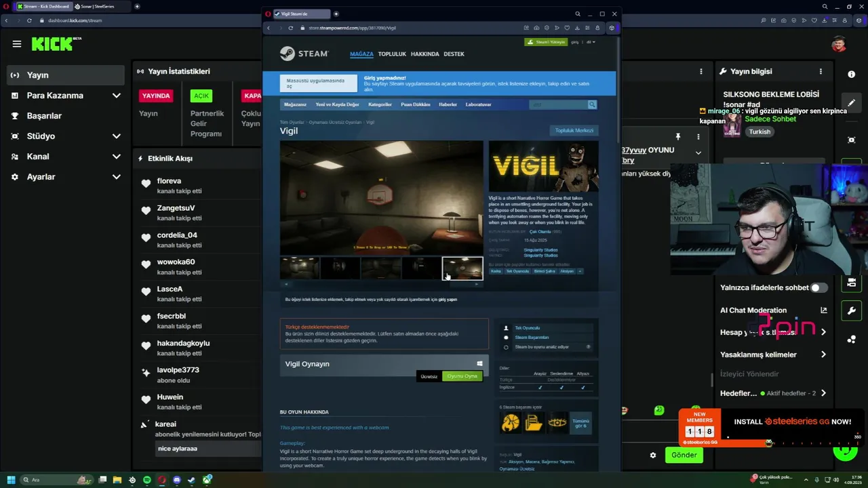Screen dimensions: 868x488
Task: Click the Windows Start button
Action: pos(11,480)
